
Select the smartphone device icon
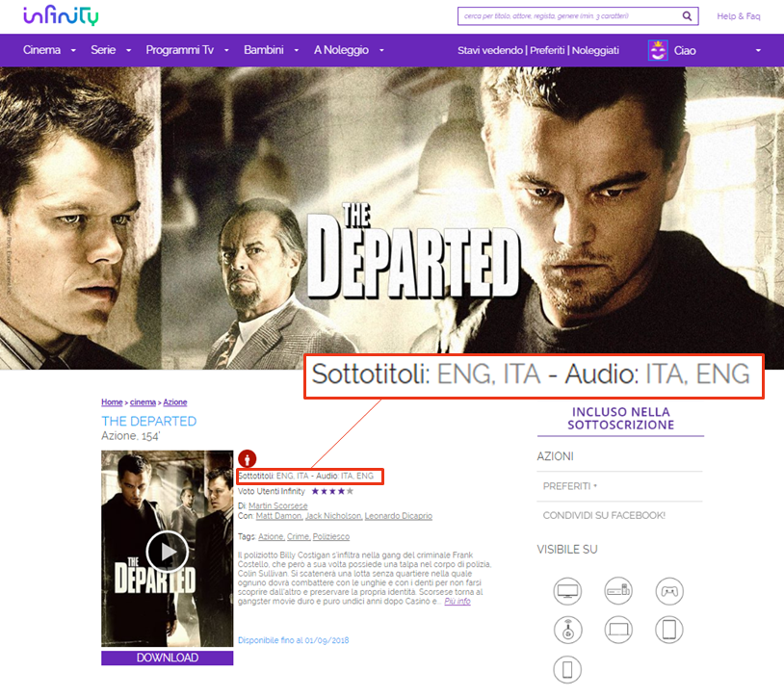pyautogui.click(x=567, y=669)
